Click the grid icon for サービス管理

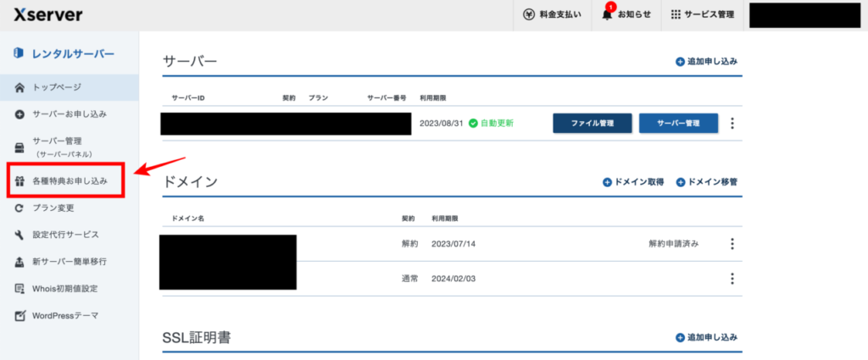click(x=676, y=15)
